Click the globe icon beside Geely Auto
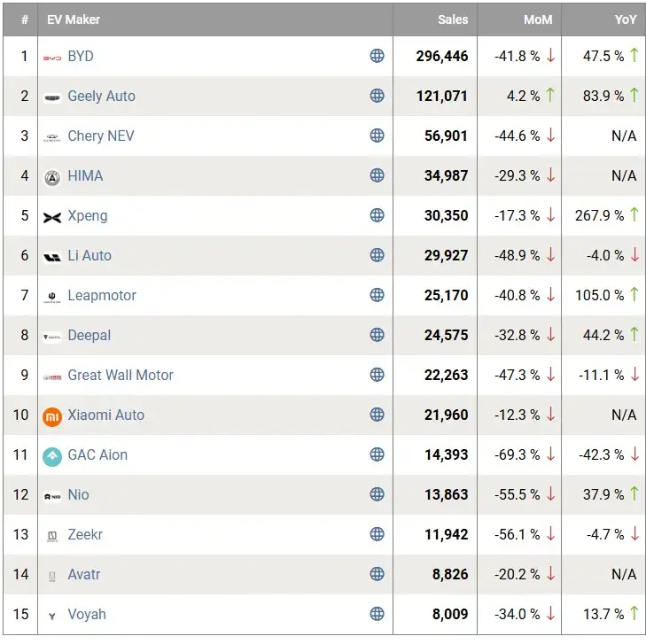The height and width of the screenshot is (644, 646). [377, 96]
